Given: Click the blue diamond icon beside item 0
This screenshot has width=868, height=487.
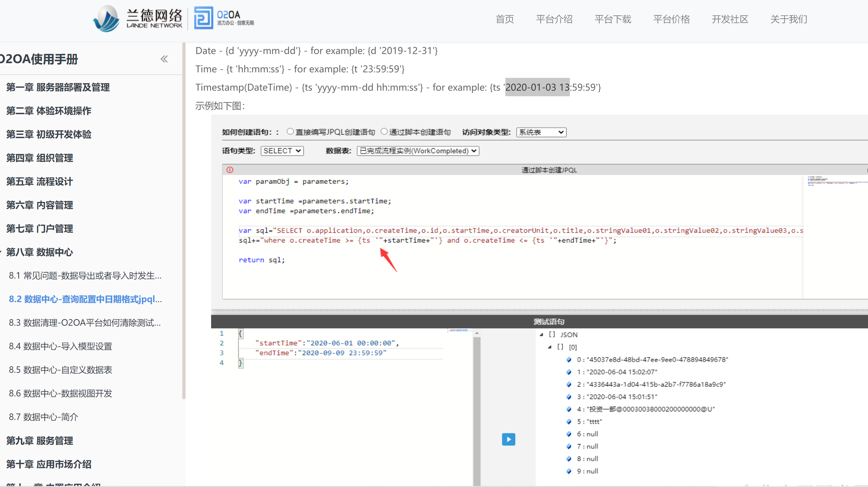Looking at the screenshot, I should [x=569, y=360].
